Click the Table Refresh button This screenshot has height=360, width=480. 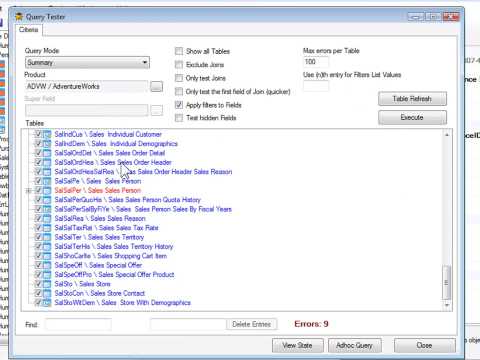point(412,99)
